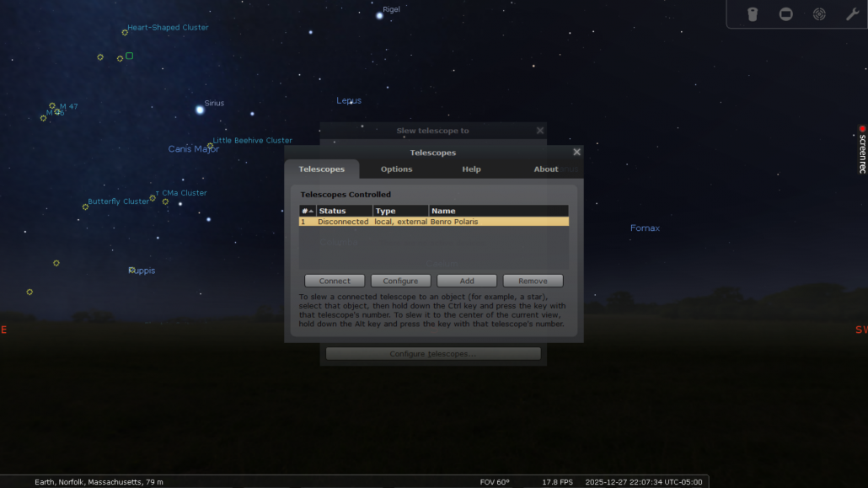Switch to the Options tab
Viewport: 868px width, 488px height.
tap(396, 169)
